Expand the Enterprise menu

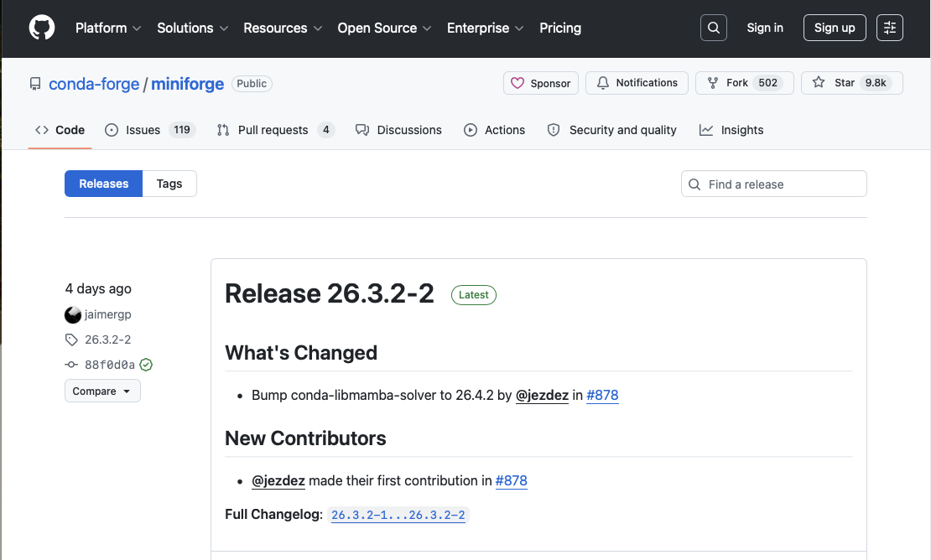(485, 28)
